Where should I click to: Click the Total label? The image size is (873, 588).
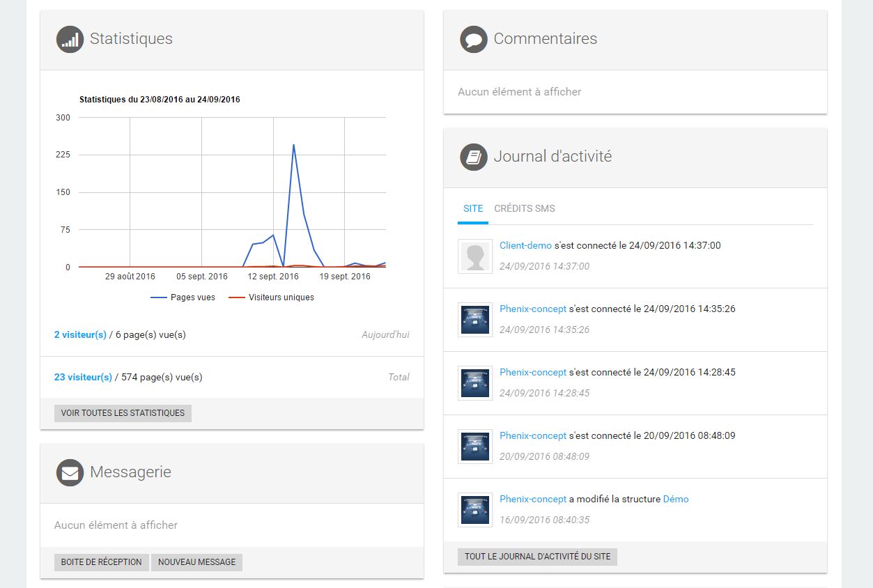tap(399, 378)
